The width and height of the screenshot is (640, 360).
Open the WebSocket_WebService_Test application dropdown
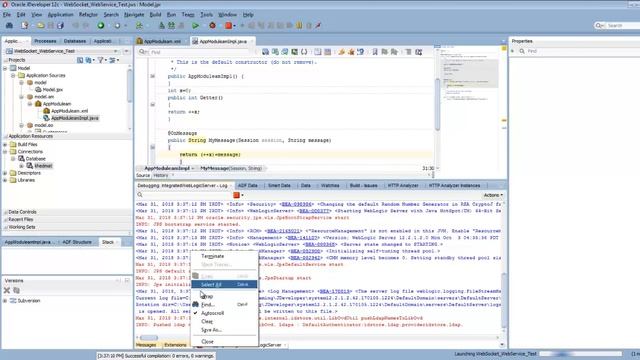pos(116,51)
